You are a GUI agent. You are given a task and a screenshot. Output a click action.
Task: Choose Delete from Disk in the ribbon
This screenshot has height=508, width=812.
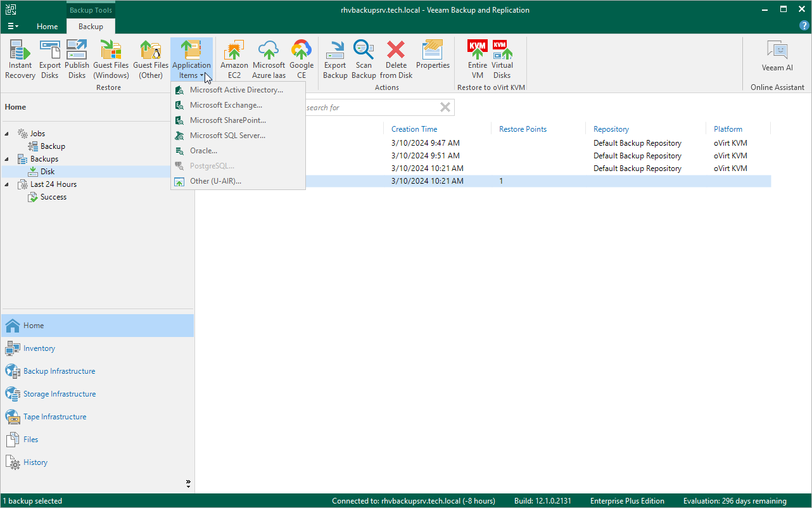click(x=396, y=60)
